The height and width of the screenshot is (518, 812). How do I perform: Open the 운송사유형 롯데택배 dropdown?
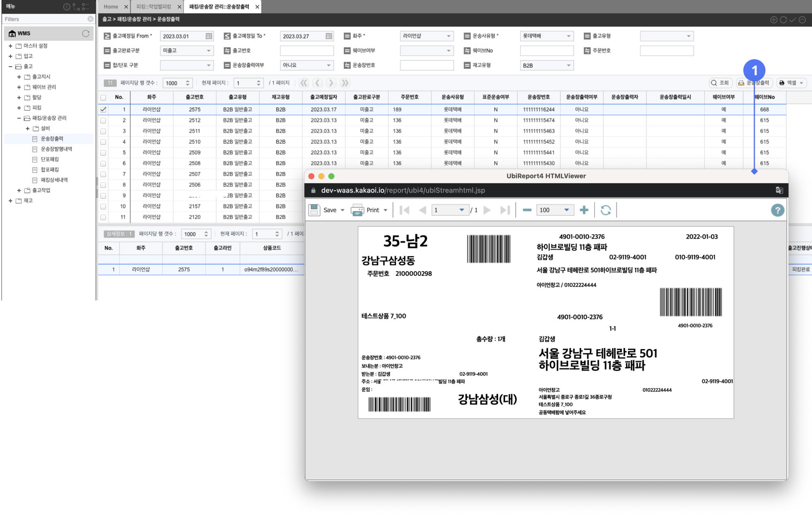546,36
